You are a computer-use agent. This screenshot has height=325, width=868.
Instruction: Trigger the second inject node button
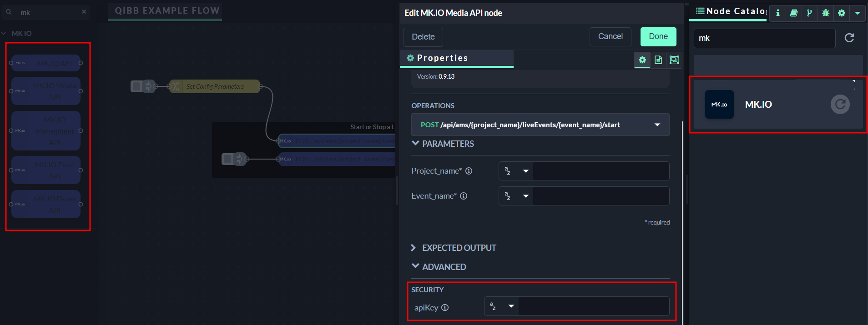point(227,159)
